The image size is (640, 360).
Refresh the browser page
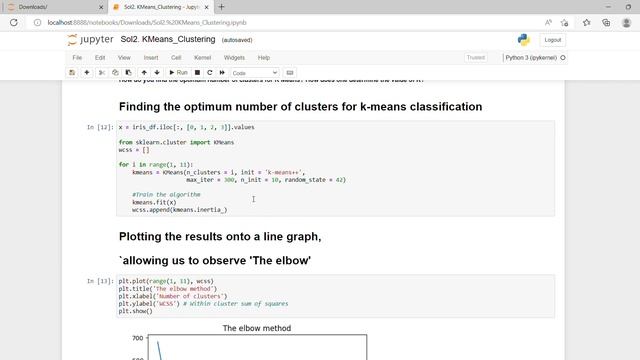pos(14,22)
